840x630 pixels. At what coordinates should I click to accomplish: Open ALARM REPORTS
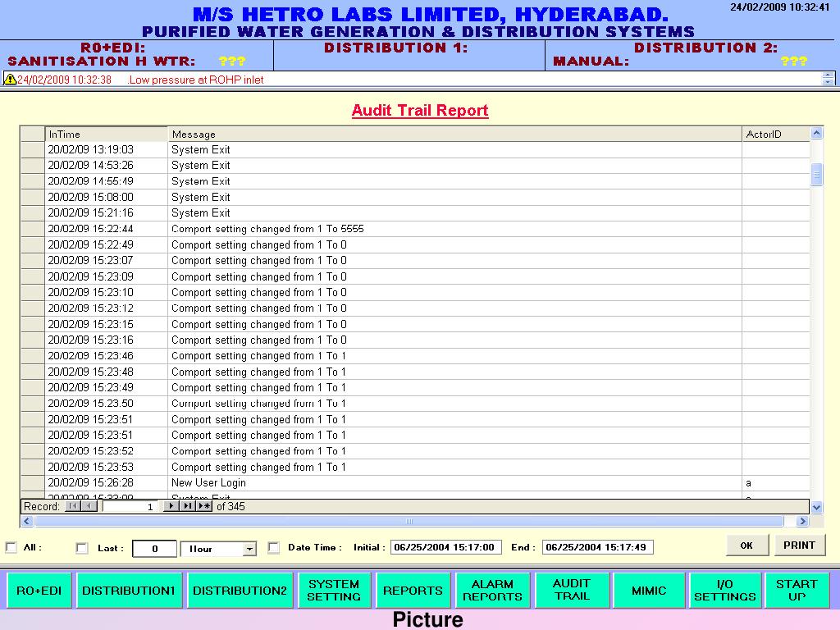[492, 591]
